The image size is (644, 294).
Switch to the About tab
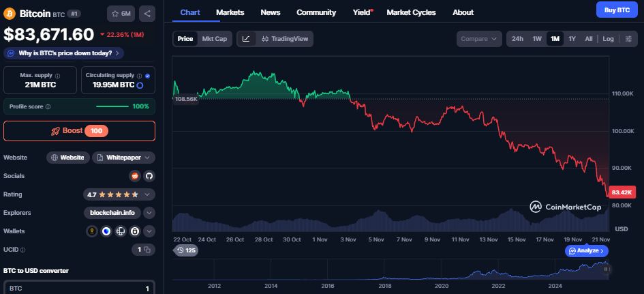point(463,12)
